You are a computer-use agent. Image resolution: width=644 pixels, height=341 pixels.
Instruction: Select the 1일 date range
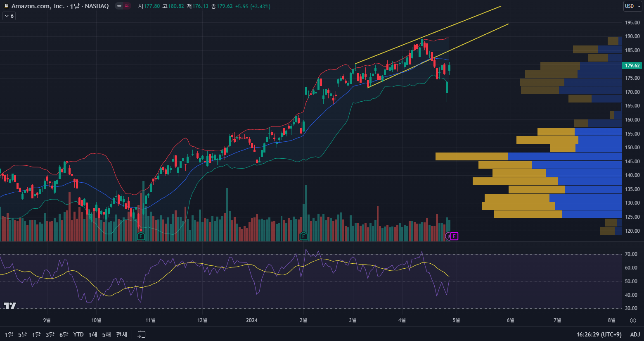pyautogui.click(x=9, y=334)
